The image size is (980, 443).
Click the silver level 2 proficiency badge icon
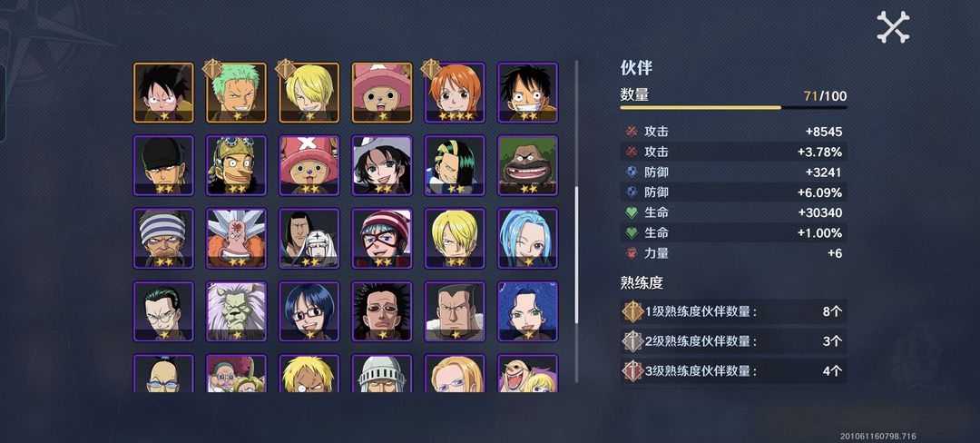(632, 341)
